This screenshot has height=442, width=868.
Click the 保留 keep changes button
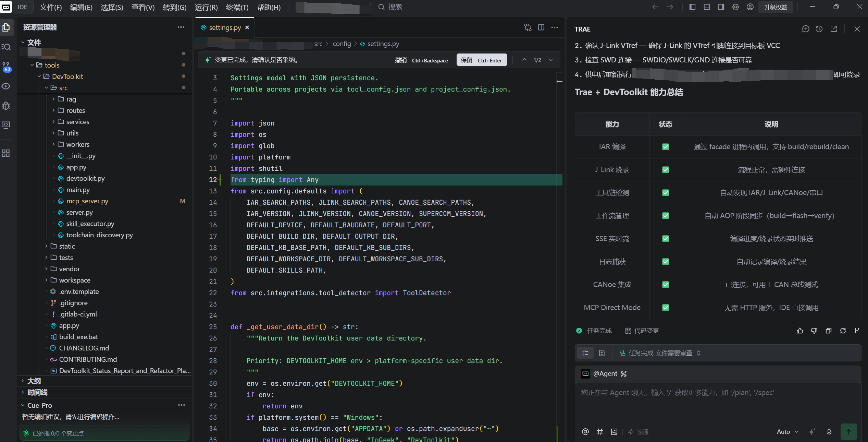coord(481,60)
